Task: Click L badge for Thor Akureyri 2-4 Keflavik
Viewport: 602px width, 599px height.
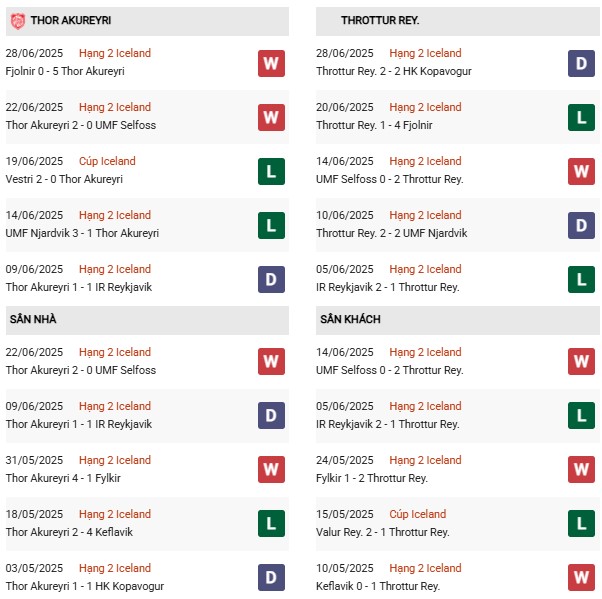Action: [271, 523]
